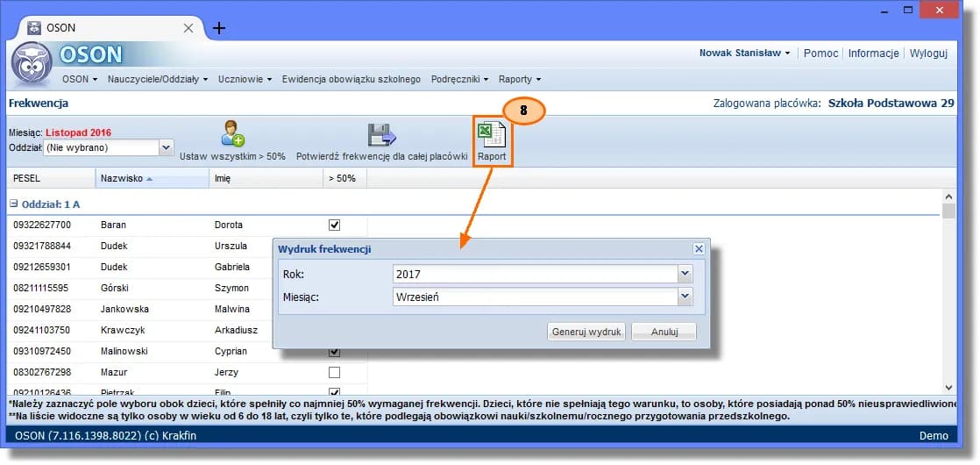Viewport: 980px width, 465px height.
Task: Open the Rok dropdown list
Action: click(685, 275)
